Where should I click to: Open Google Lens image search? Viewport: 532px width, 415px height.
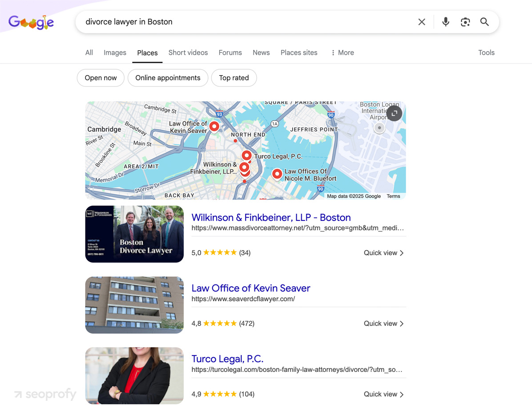point(465,22)
